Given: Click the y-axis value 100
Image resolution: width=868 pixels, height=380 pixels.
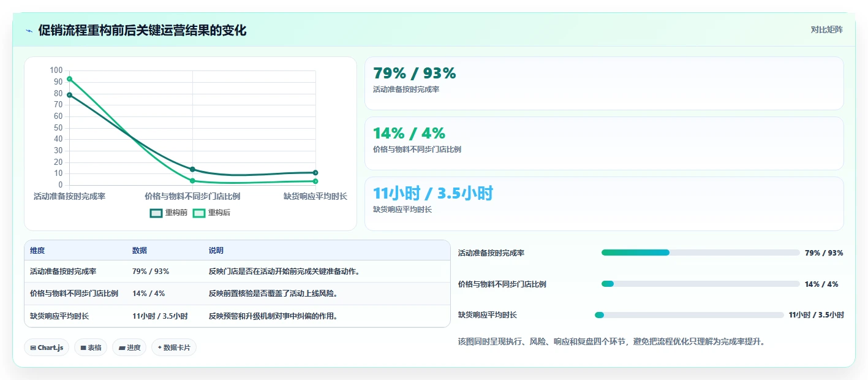Looking at the screenshot, I should [x=56, y=70].
